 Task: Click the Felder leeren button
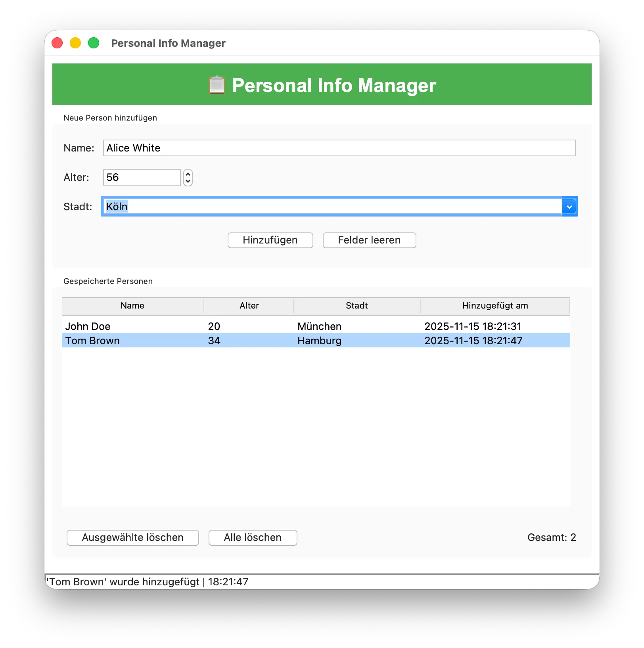tap(369, 240)
